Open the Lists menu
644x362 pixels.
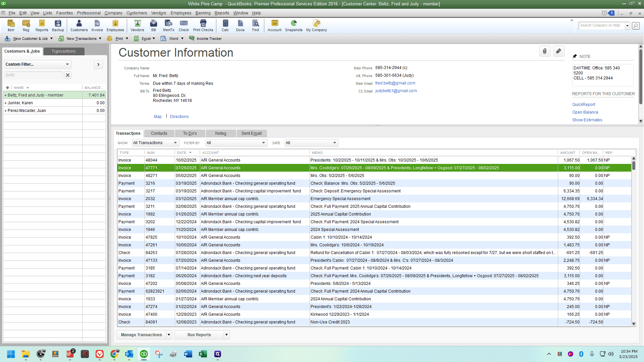point(48,13)
